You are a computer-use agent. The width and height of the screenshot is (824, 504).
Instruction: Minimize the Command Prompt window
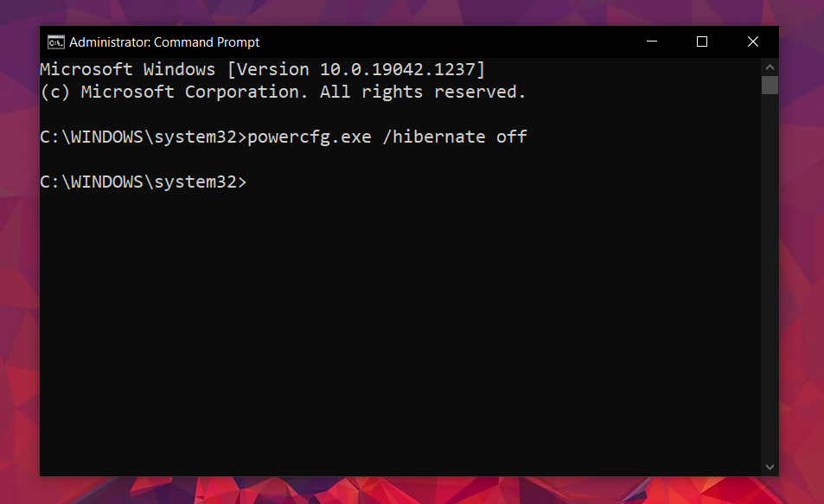(652, 41)
